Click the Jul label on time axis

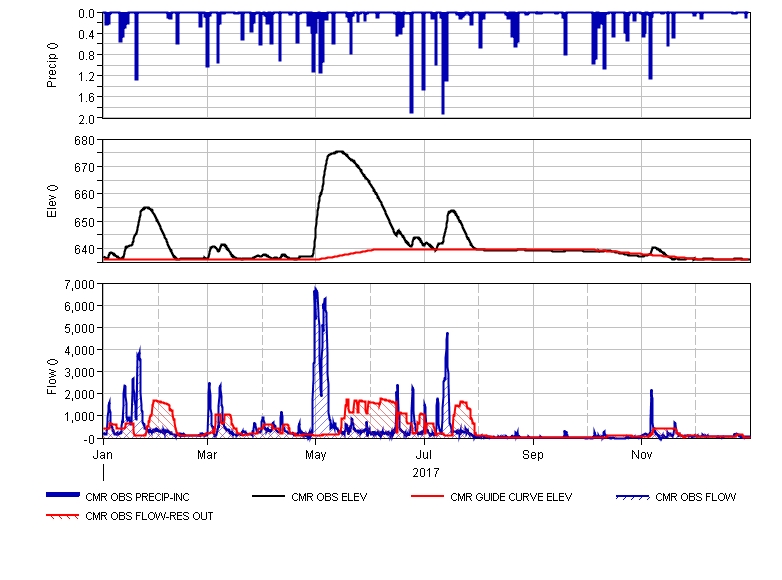point(424,454)
